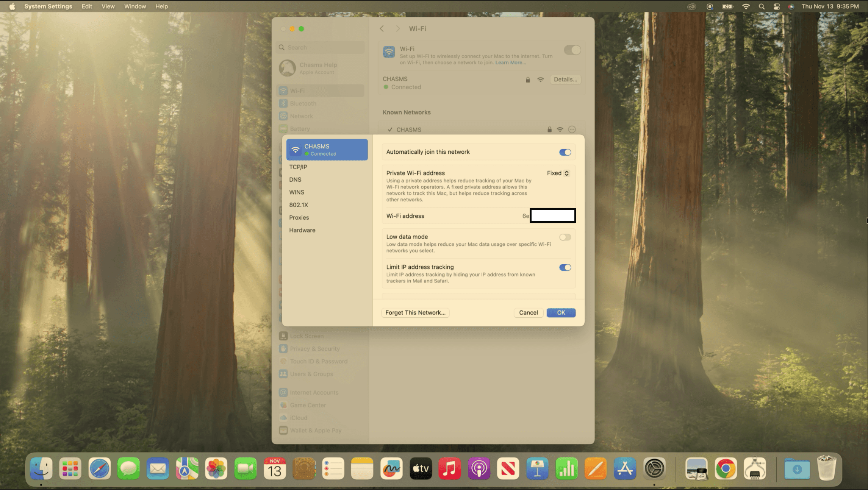The height and width of the screenshot is (490, 868).
Task: Launch Google Chrome from the dock
Action: [x=726, y=469]
